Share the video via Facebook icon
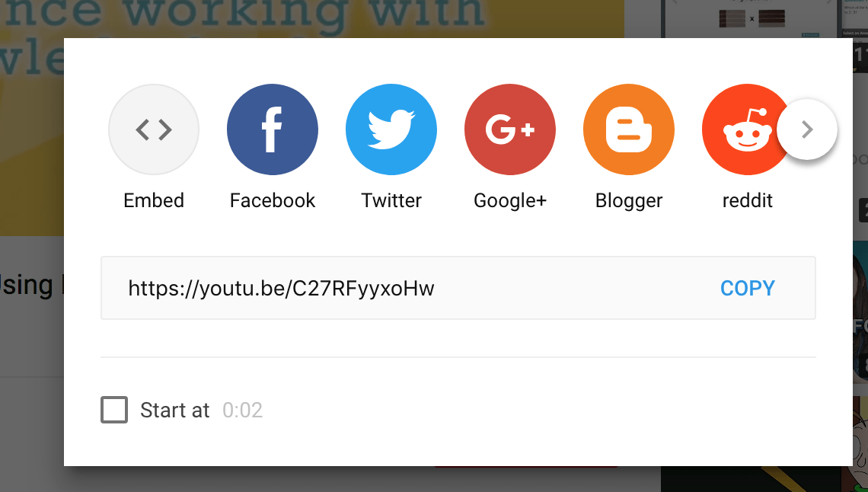Image resolution: width=868 pixels, height=492 pixels. pyautogui.click(x=273, y=129)
